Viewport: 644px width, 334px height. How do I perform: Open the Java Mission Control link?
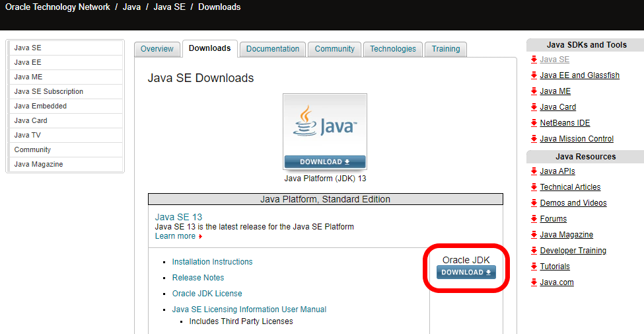tap(577, 139)
